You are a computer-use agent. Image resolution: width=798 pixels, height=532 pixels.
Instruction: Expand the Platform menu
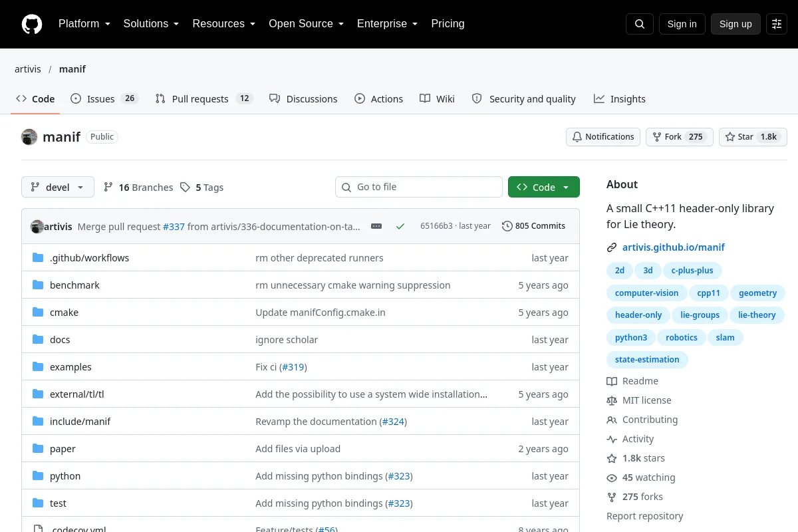(x=84, y=24)
